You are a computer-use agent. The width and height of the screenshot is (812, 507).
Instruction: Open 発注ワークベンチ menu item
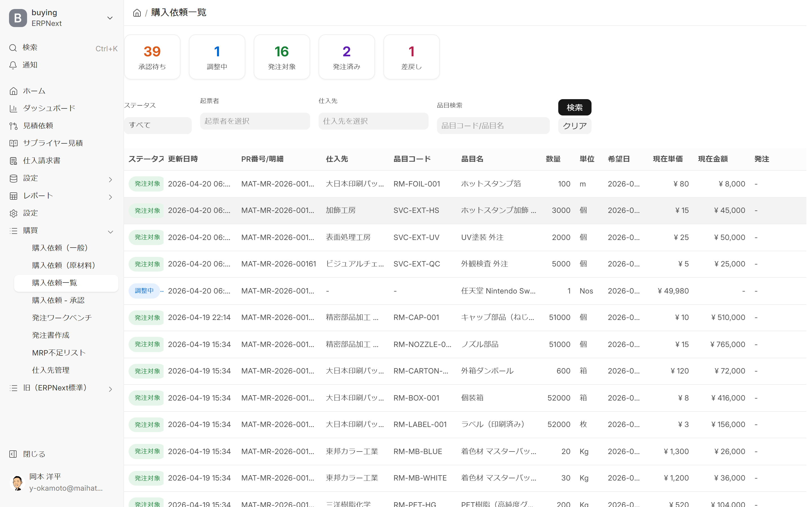(62, 317)
